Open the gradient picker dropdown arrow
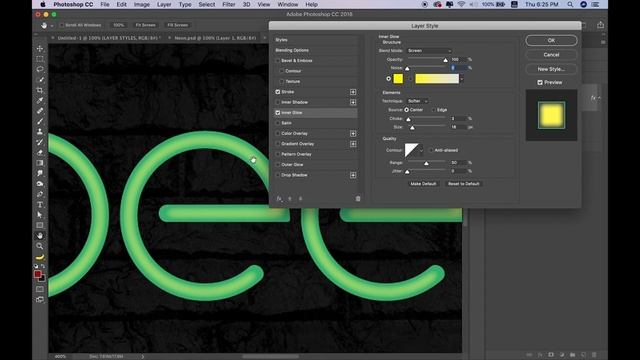This screenshot has width=640, height=360. [462, 79]
